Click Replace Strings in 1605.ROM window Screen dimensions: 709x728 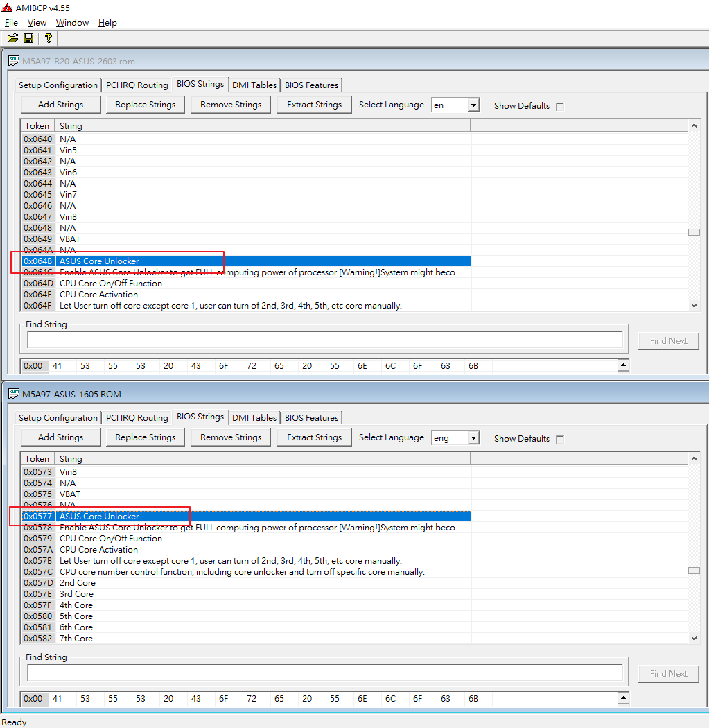pyautogui.click(x=146, y=437)
